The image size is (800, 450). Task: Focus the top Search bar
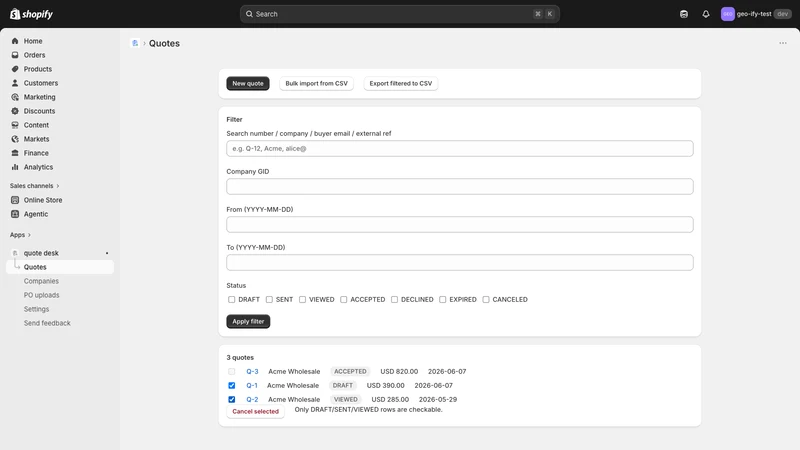pos(399,14)
